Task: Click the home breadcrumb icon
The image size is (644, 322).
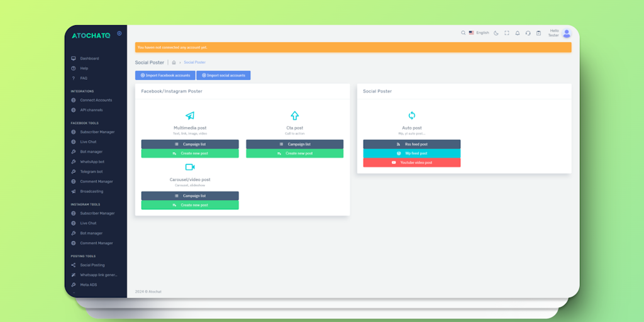Action: (x=174, y=62)
